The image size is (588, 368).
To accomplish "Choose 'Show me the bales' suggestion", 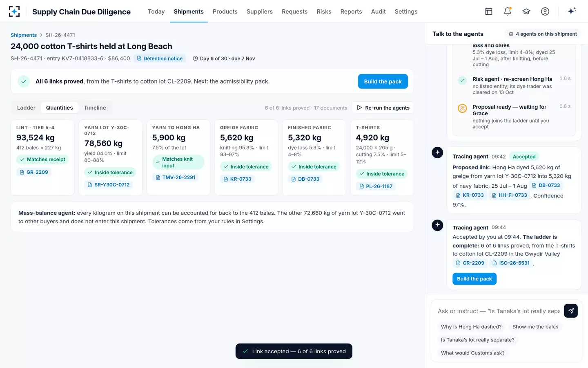I will pos(535,327).
